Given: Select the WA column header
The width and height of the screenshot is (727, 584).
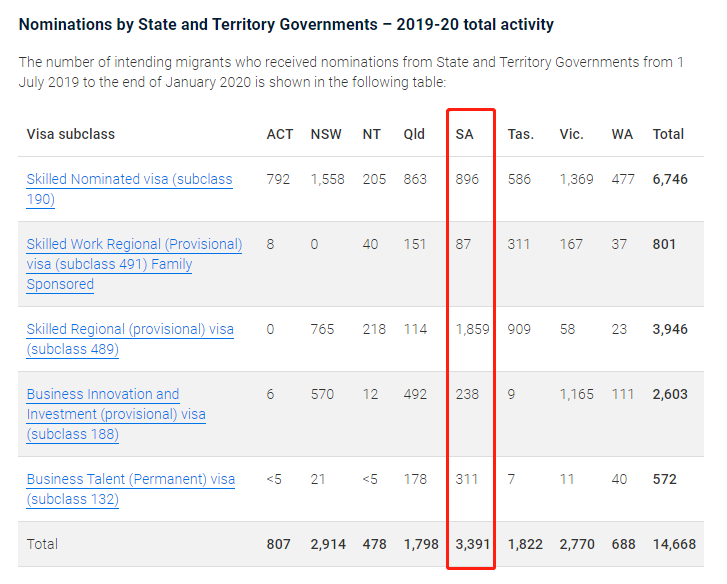Looking at the screenshot, I should point(622,134).
